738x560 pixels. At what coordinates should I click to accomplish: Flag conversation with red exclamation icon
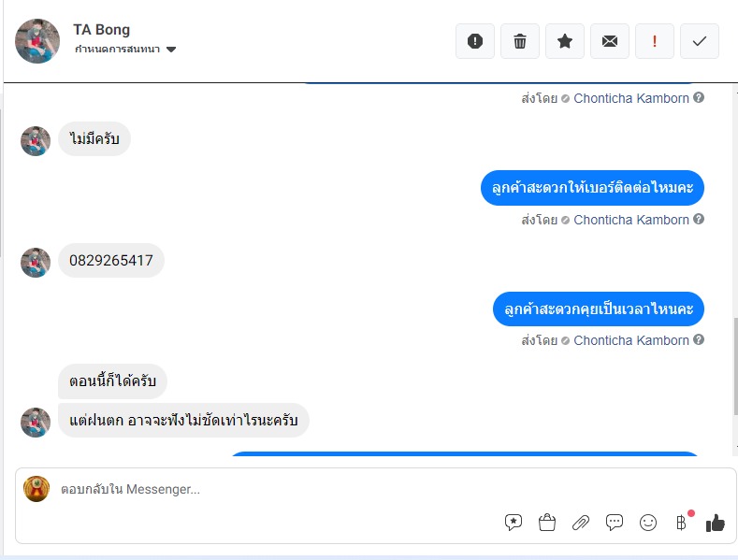(654, 41)
